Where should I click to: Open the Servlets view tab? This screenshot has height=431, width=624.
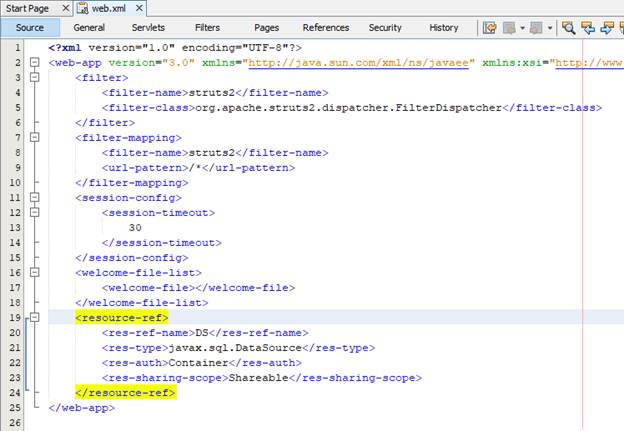(148, 27)
